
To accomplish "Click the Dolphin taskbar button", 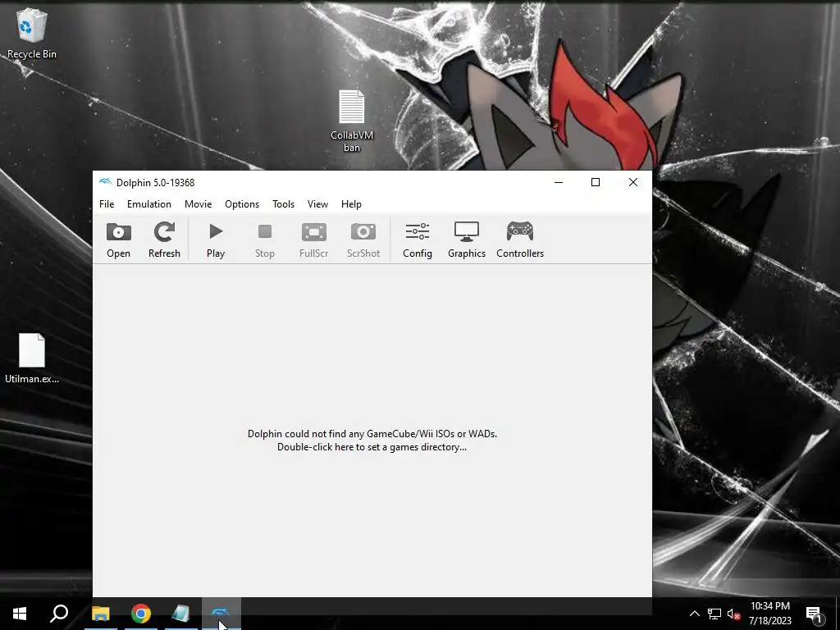I will [x=221, y=614].
